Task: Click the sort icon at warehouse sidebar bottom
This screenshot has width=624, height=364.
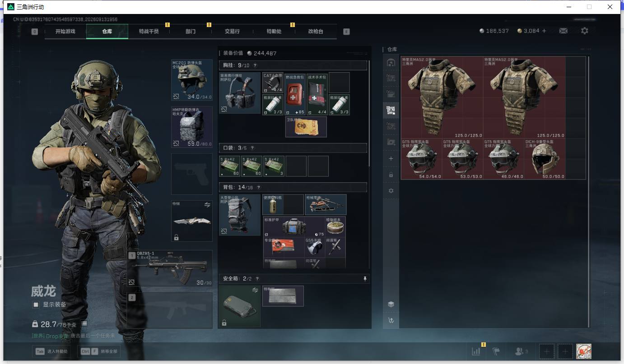Action: coord(391,321)
